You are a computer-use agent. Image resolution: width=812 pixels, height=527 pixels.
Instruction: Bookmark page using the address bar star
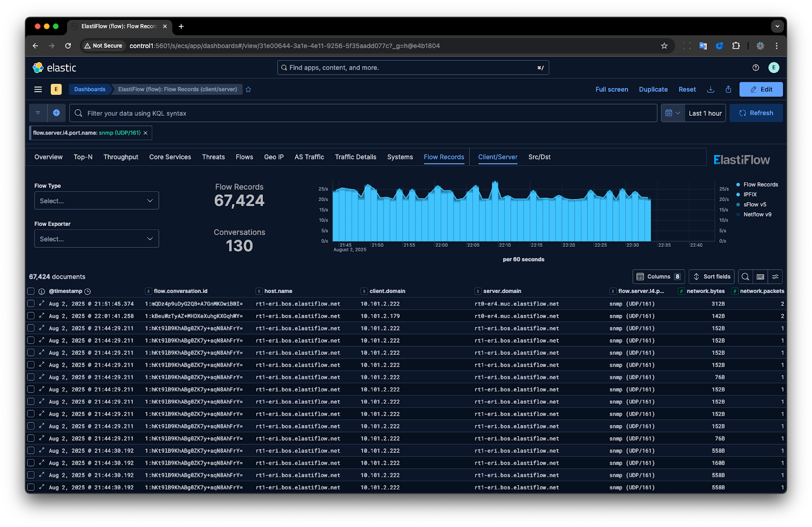pyautogui.click(x=664, y=46)
